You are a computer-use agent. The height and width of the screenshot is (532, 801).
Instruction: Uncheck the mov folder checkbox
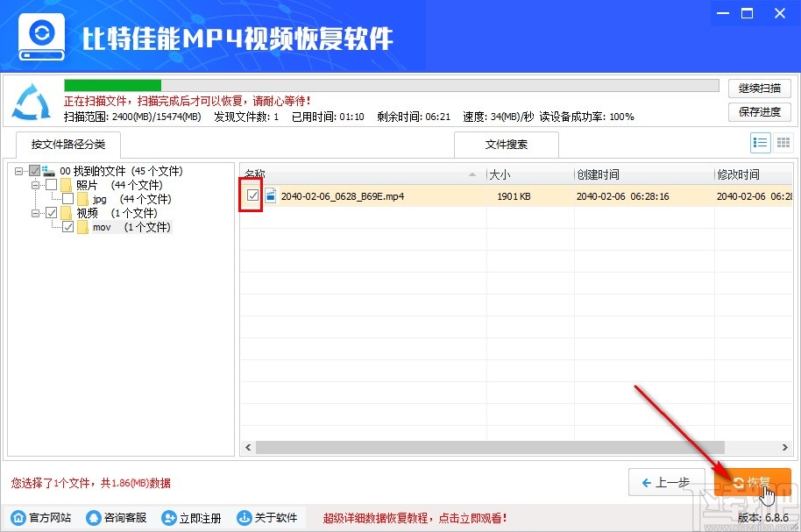[68, 227]
